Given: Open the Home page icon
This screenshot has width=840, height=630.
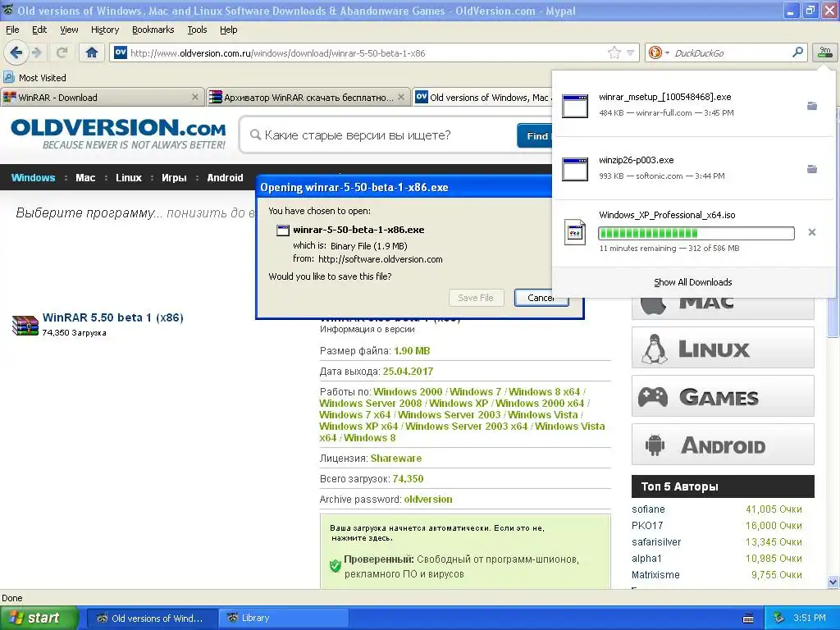Looking at the screenshot, I should tap(92, 52).
